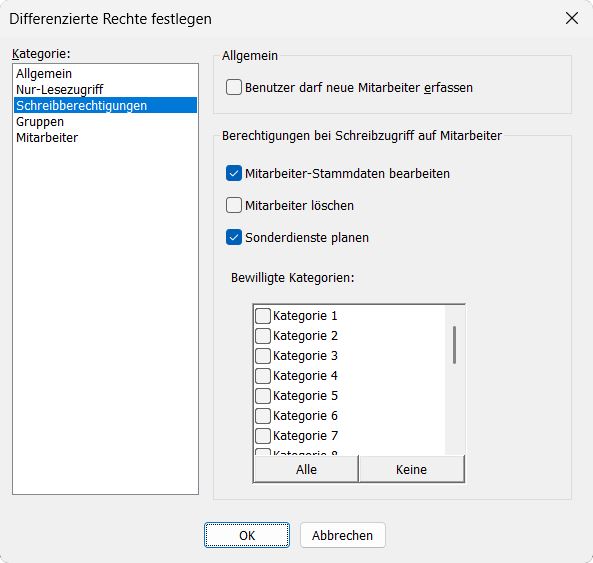Uncheck 'Mitarbeiter-Stammdaten bearbeiten'
The width and height of the screenshot is (593, 563).
click(234, 173)
